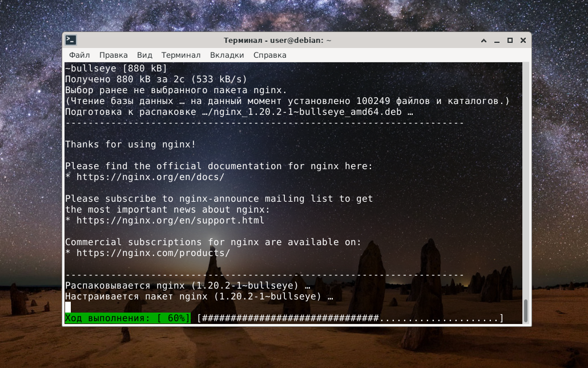
Task: Close the terminal window
Action: coord(523,41)
